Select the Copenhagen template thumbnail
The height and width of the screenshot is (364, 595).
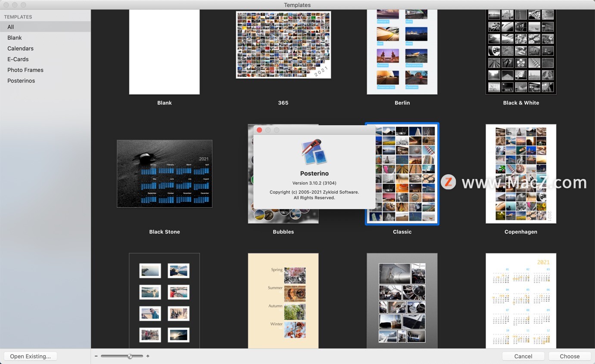tap(521, 174)
